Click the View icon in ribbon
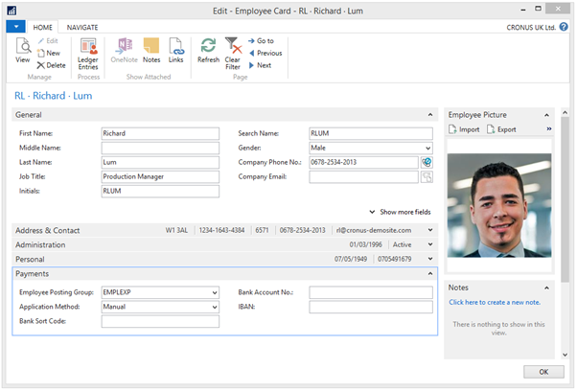 (22, 50)
